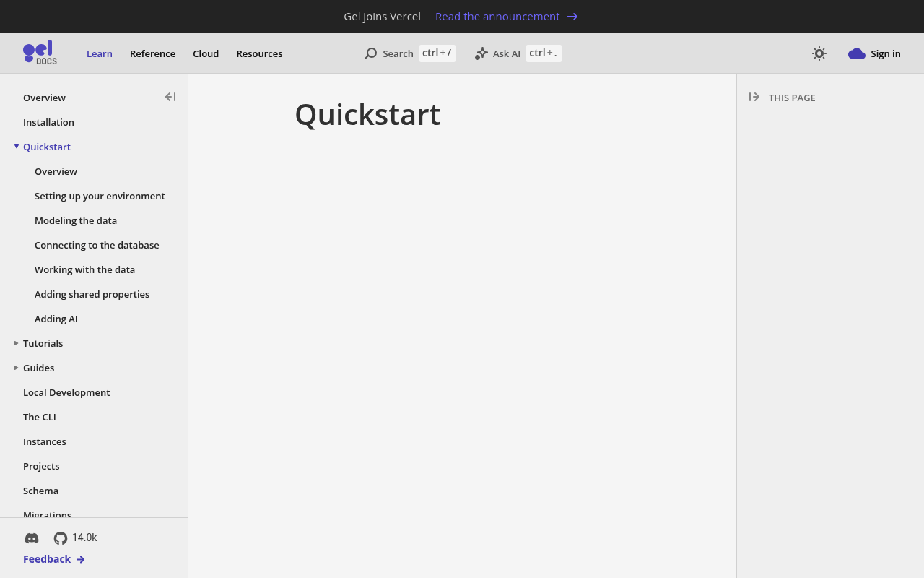Click the Sign in link
Image resolution: width=924 pixels, height=578 pixels.
point(886,53)
